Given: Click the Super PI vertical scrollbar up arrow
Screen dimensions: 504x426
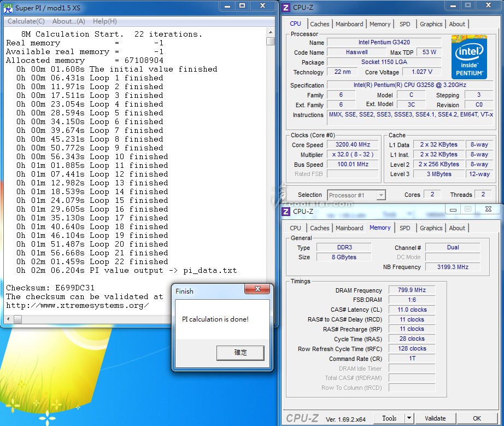Looking at the screenshot, I should (271, 32).
